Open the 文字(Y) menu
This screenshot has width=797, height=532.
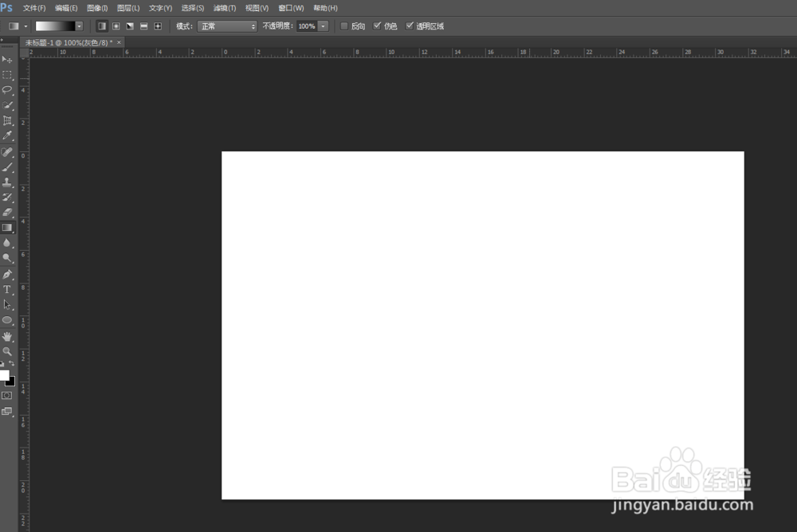tap(160, 8)
